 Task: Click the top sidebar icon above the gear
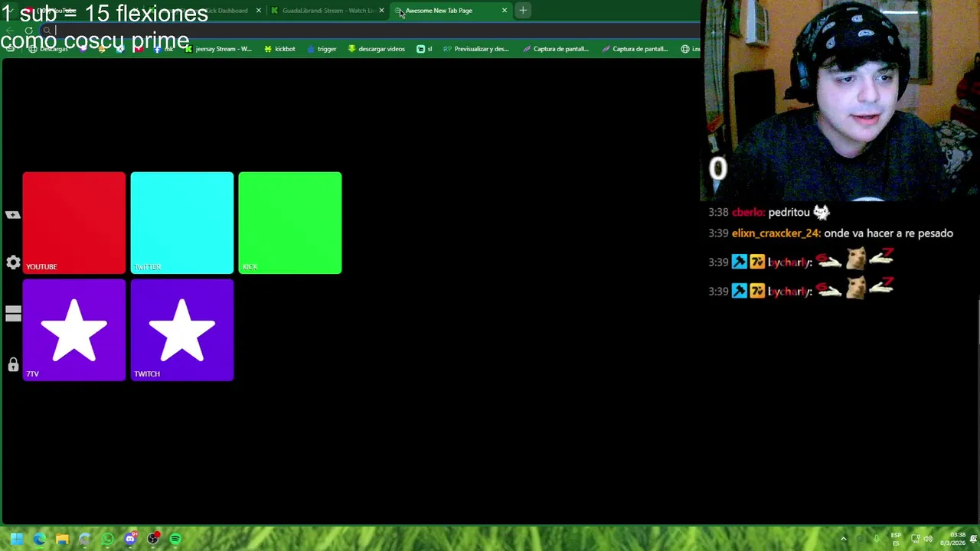tap(13, 215)
